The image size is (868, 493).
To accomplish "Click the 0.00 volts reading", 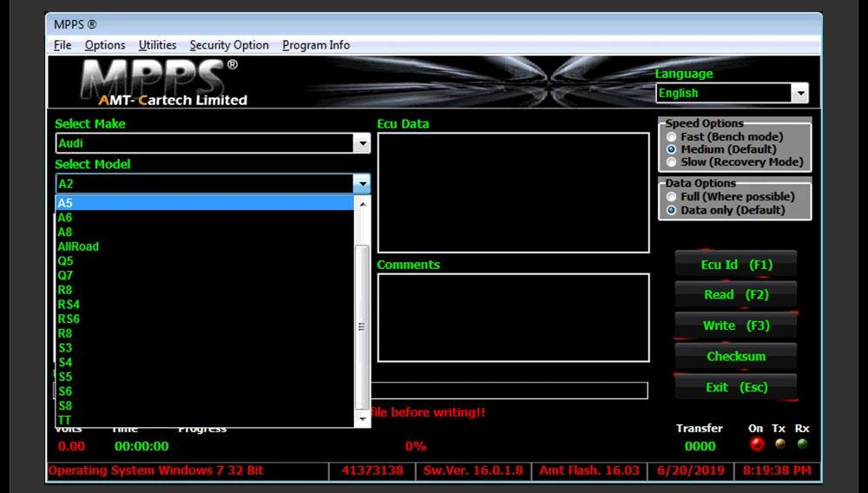I will [71, 446].
